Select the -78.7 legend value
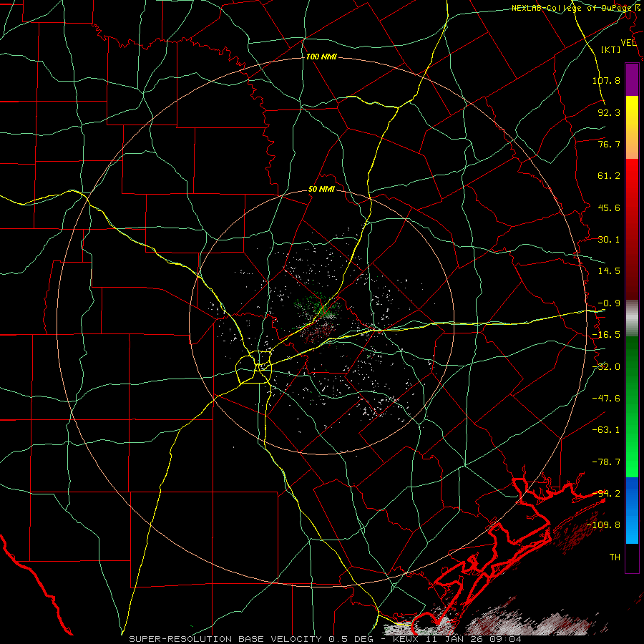This screenshot has width=644, height=644. click(606, 462)
